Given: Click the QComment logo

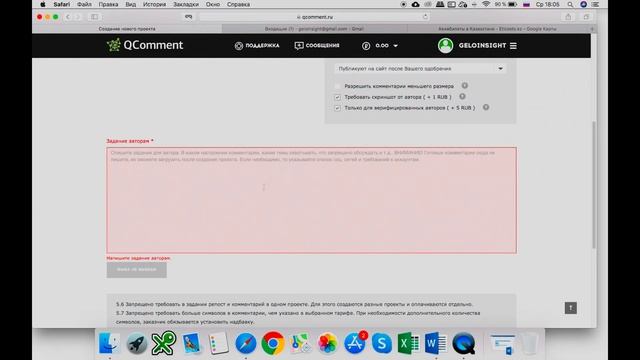Looking at the screenshot, I should [145, 45].
